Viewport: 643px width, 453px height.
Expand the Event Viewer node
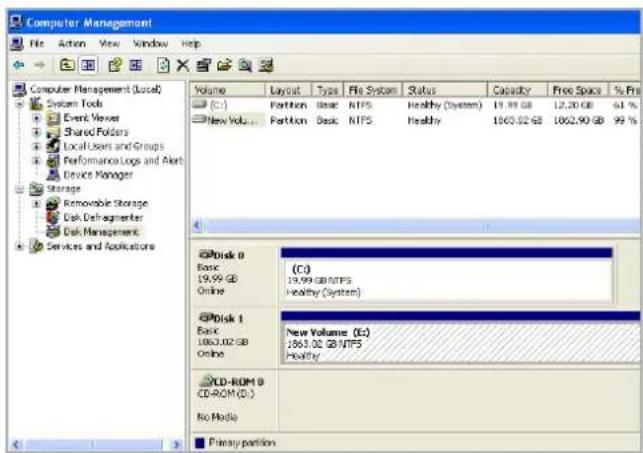(36, 118)
